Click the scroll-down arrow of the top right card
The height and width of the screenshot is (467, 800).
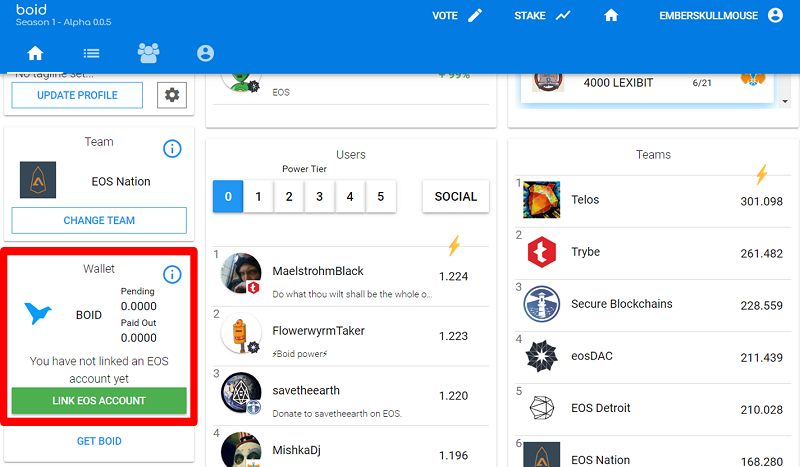click(785, 102)
